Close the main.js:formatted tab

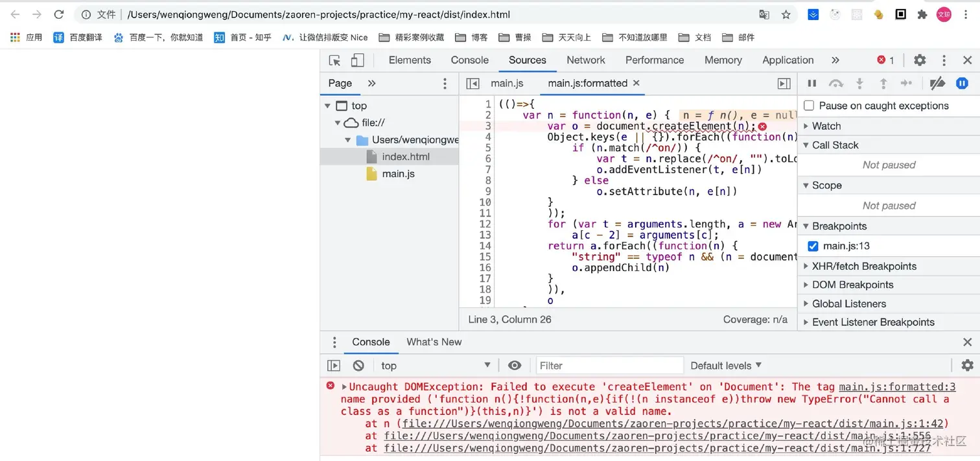[x=636, y=83]
